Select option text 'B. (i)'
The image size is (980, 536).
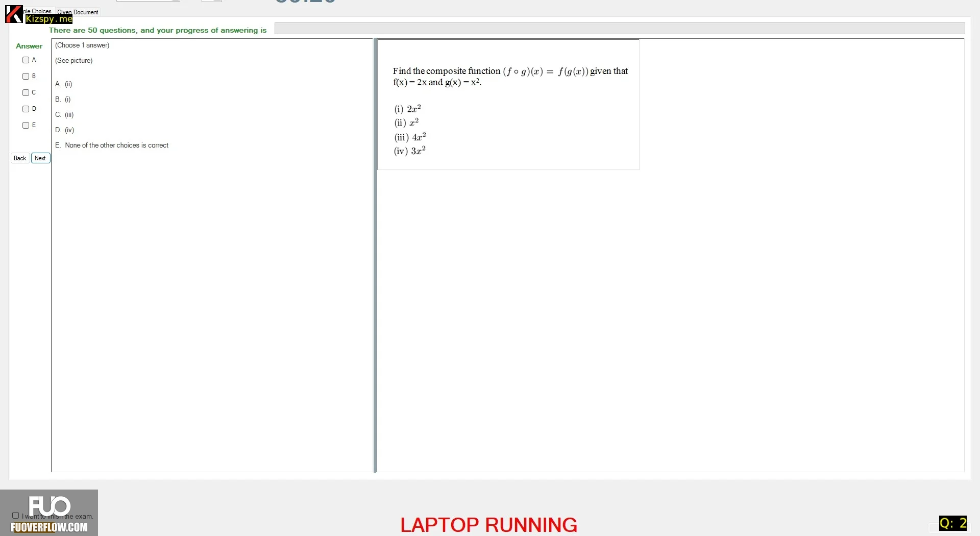(x=63, y=100)
